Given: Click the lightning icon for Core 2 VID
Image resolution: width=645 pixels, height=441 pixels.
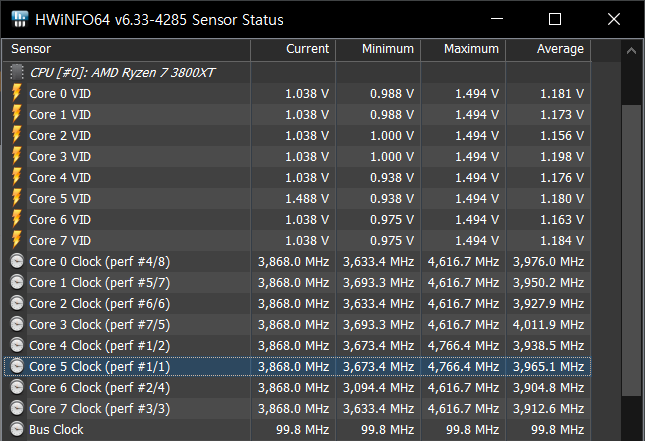Looking at the screenshot, I should point(16,135).
